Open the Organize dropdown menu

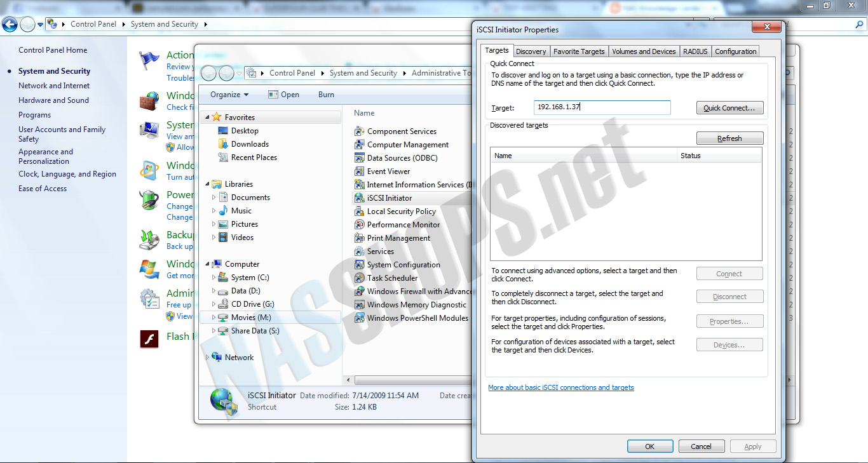pyautogui.click(x=229, y=95)
